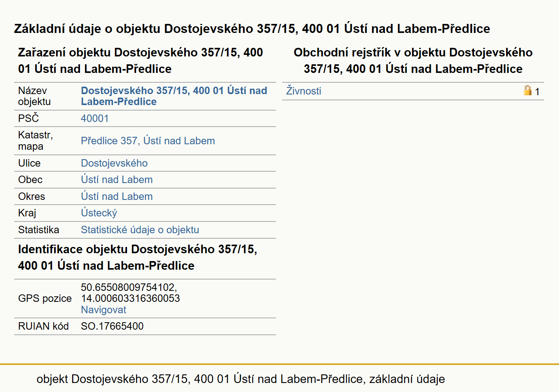Open the Živnosti link
This screenshot has width=559, height=392.
[303, 91]
